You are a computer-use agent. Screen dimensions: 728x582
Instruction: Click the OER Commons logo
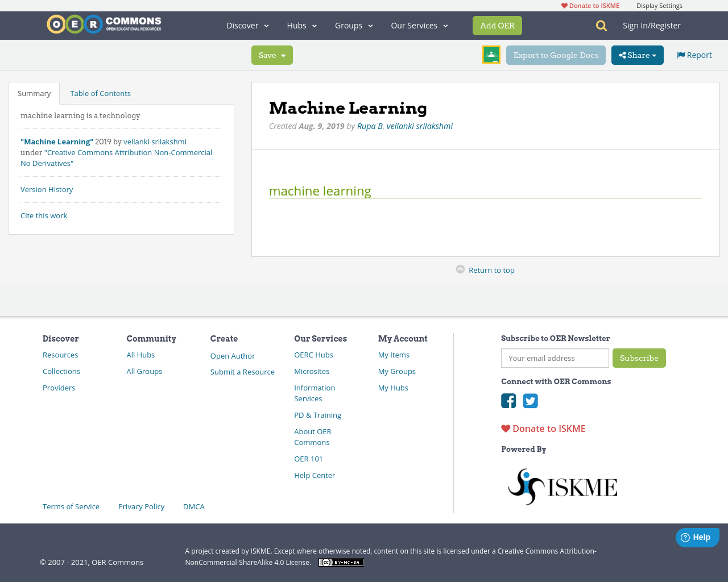[x=104, y=24]
